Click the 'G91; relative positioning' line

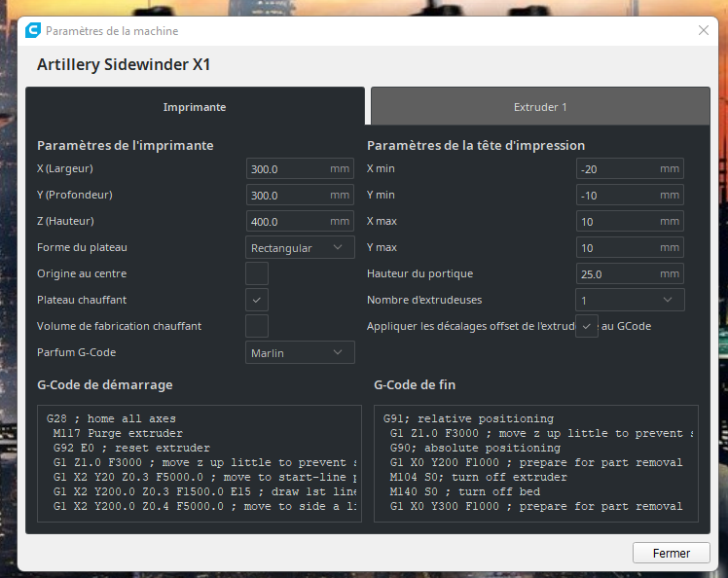(468, 418)
